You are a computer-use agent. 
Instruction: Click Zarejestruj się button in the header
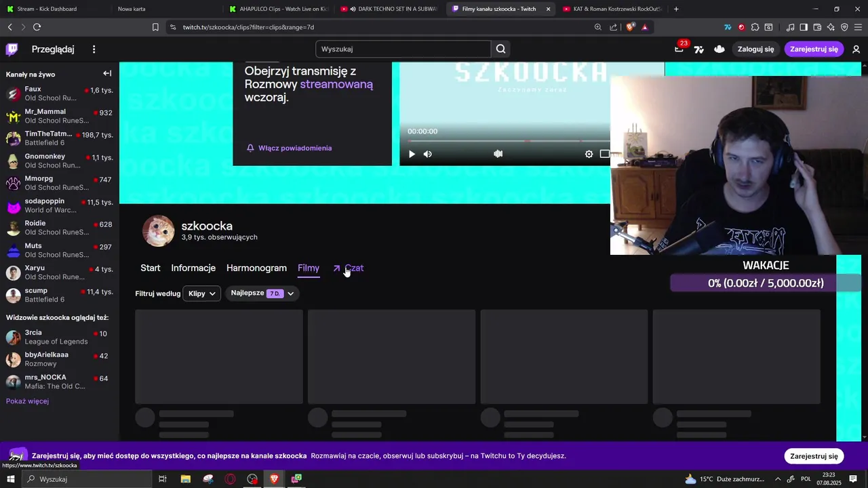click(x=814, y=49)
